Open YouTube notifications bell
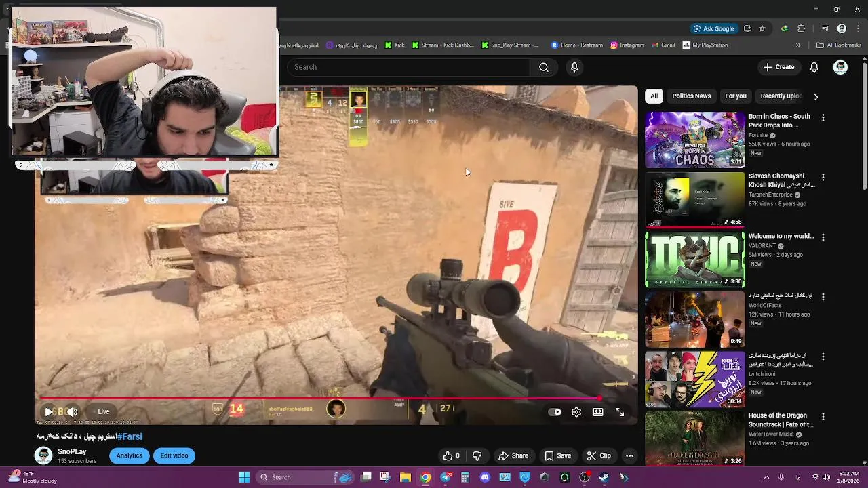This screenshot has width=868, height=488. [x=814, y=67]
